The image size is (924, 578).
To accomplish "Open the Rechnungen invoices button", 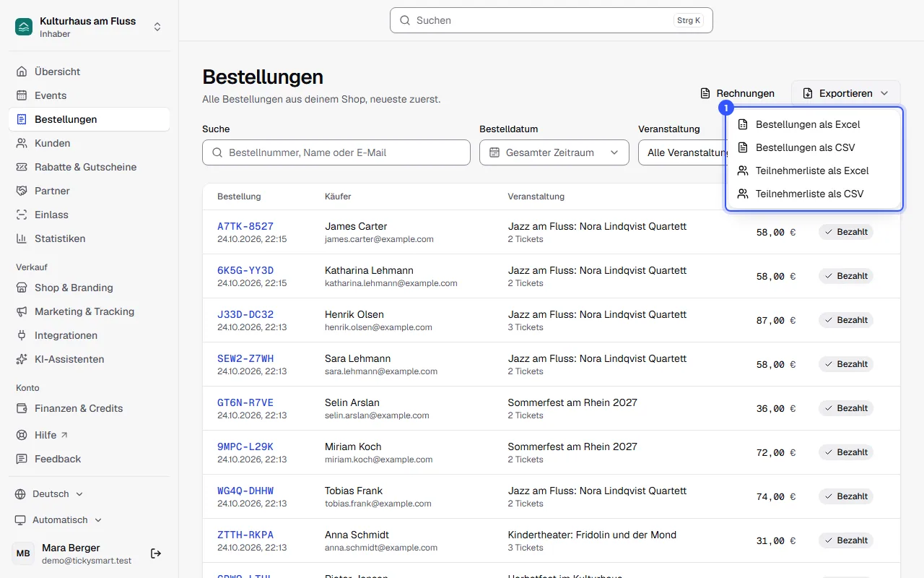I will (737, 93).
